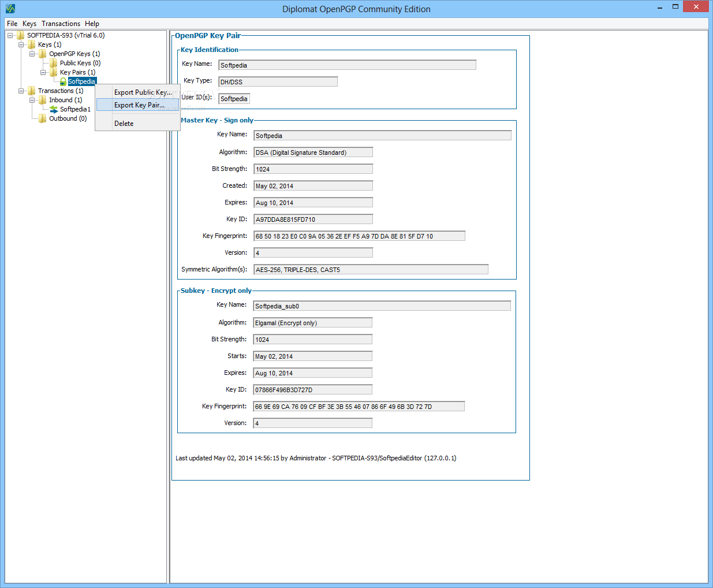
Task: Click the Master Key name field
Action: pos(382,136)
